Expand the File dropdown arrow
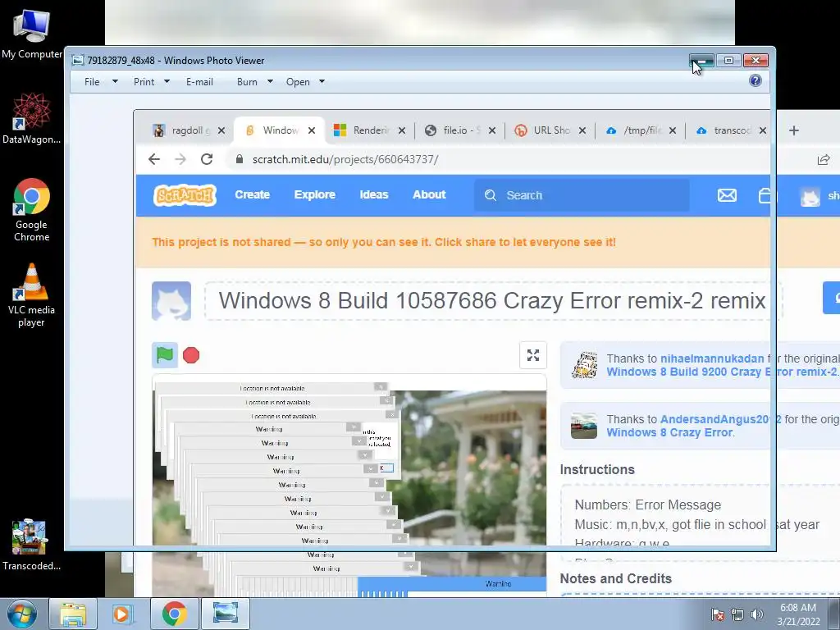Screen dimensions: 840x630 coord(115,82)
